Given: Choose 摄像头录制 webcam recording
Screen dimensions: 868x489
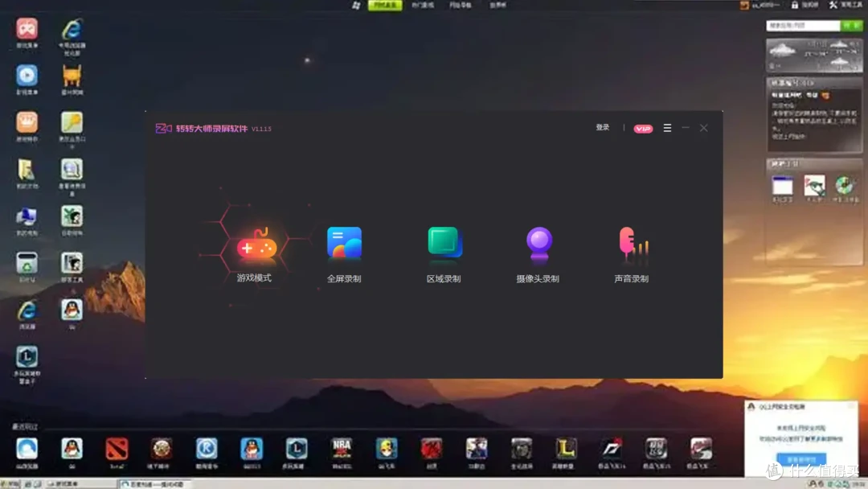Looking at the screenshot, I should click(538, 243).
